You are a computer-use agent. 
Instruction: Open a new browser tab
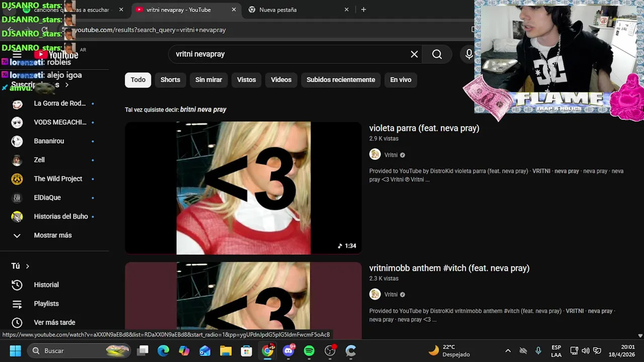click(364, 10)
